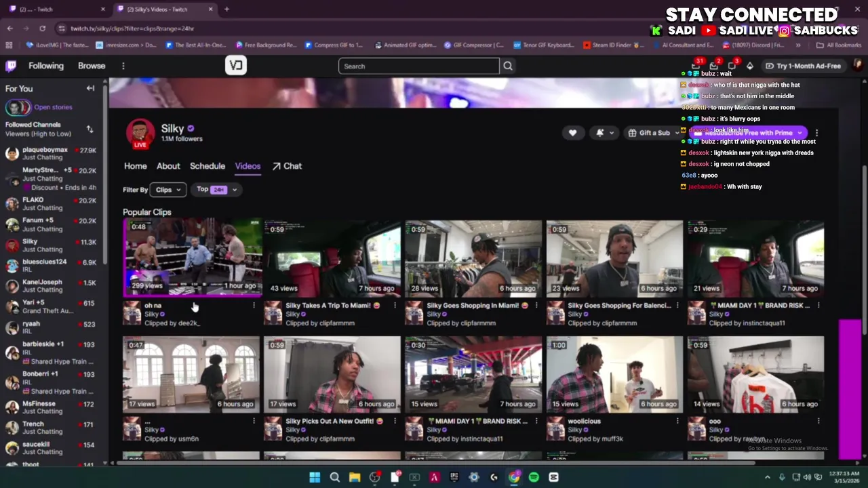Open File Explorer from taskbar

pos(354,477)
